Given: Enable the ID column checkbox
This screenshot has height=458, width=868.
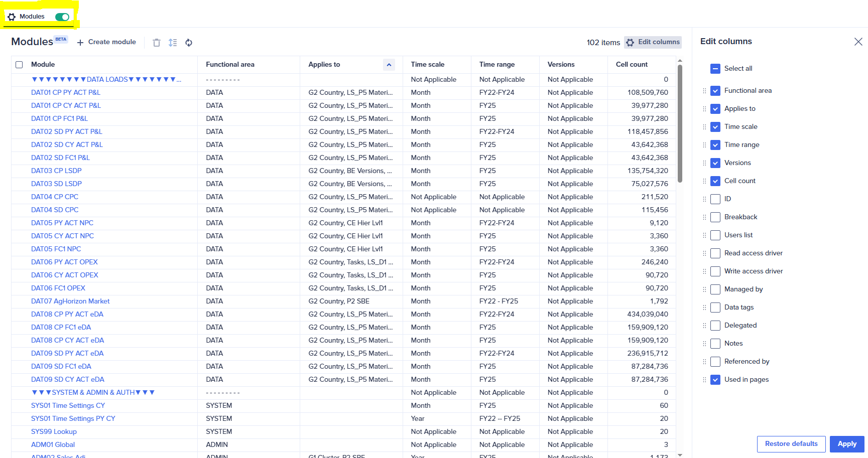Looking at the screenshot, I should point(715,199).
